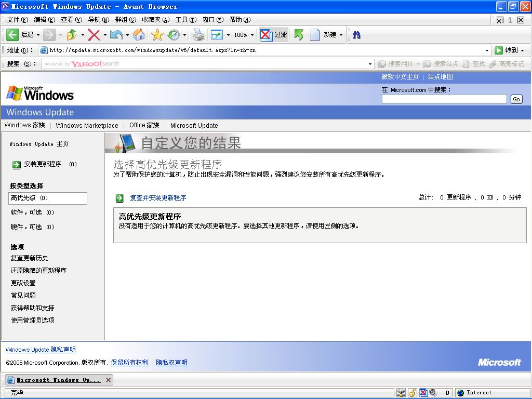Click green arrow icon beside 复查并安装更新程序
Viewport: 532px width, 399px height.
pos(120,198)
